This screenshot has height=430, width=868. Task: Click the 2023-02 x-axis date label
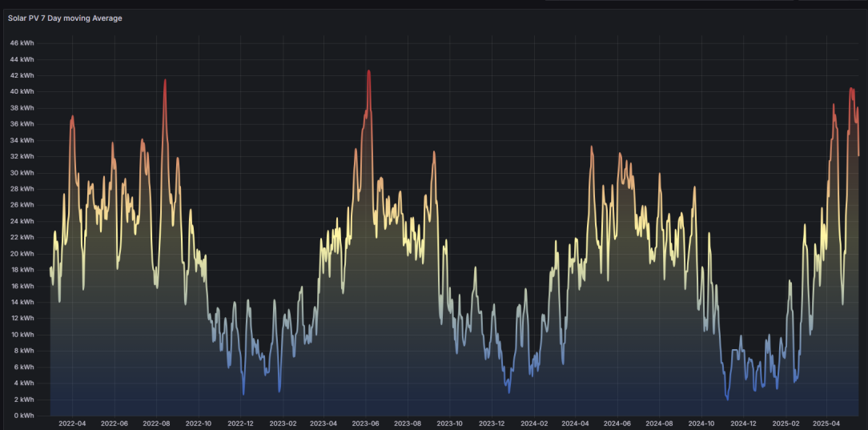283,424
